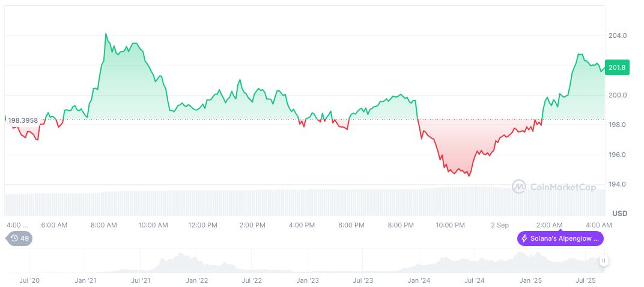Select Jul '20 on the mini timeline

pos(29,280)
